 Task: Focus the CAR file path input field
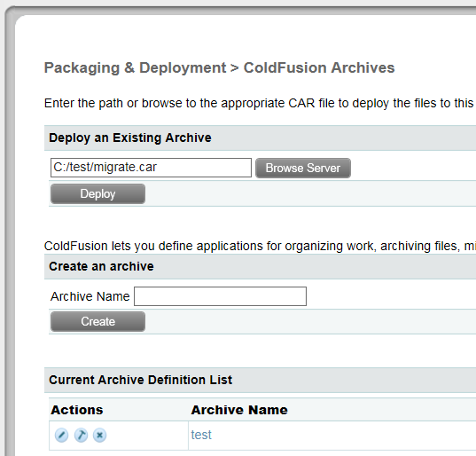pyautogui.click(x=151, y=168)
